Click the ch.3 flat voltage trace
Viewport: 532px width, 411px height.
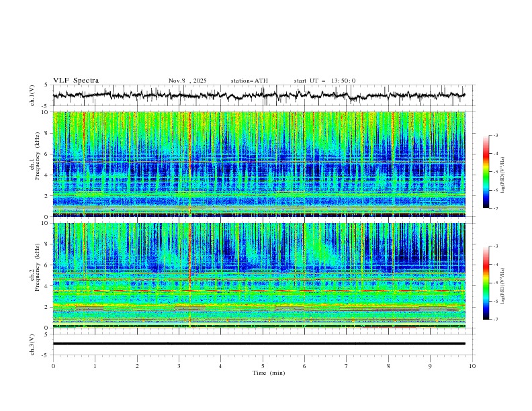tap(259, 344)
